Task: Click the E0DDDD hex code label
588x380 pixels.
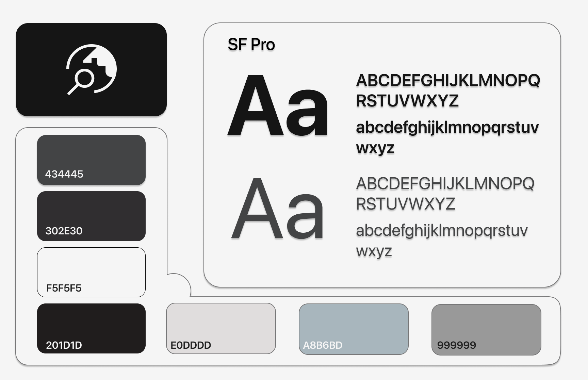Action: coord(191,345)
